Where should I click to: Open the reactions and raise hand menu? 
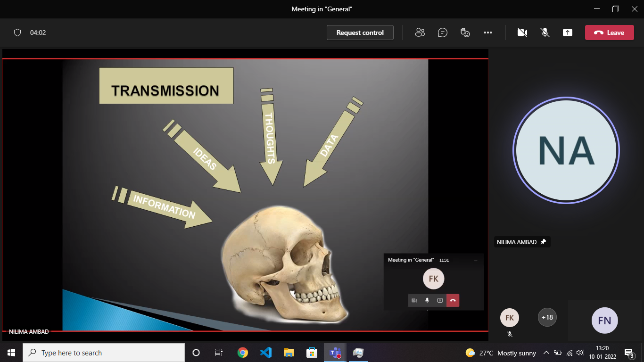[x=465, y=33]
